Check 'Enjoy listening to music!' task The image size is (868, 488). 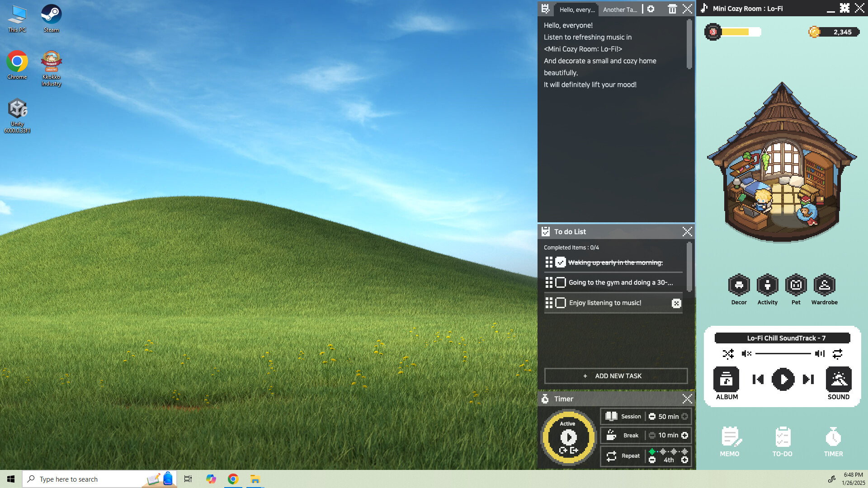[x=561, y=303]
